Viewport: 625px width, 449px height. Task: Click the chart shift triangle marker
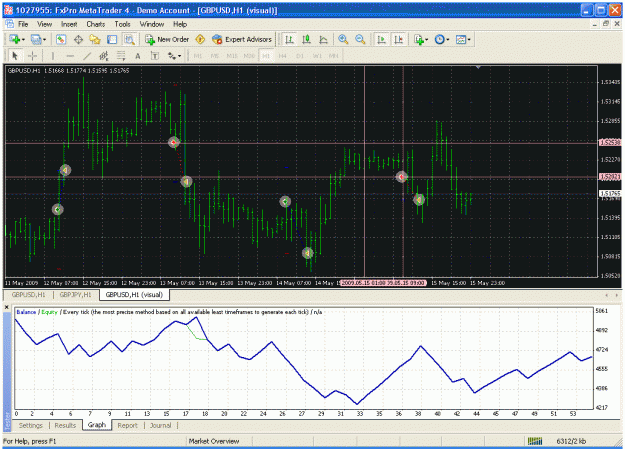[x=478, y=67]
